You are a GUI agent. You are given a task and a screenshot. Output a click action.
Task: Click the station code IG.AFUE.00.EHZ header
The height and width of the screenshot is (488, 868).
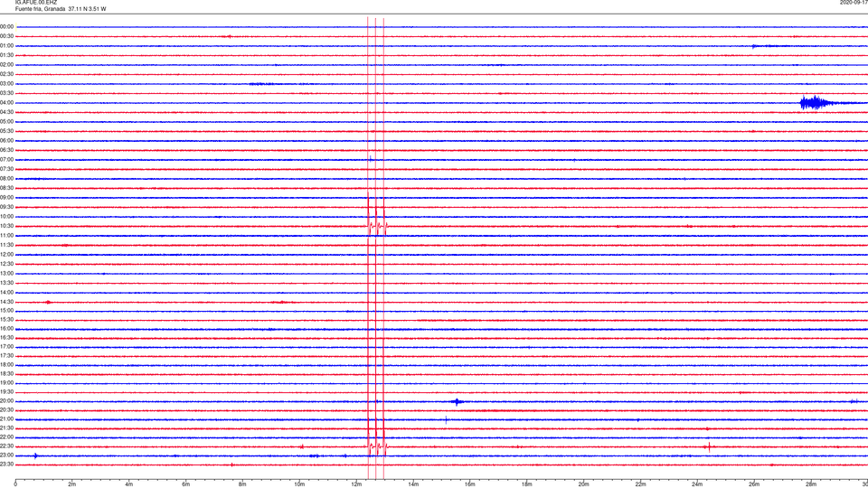click(x=36, y=3)
